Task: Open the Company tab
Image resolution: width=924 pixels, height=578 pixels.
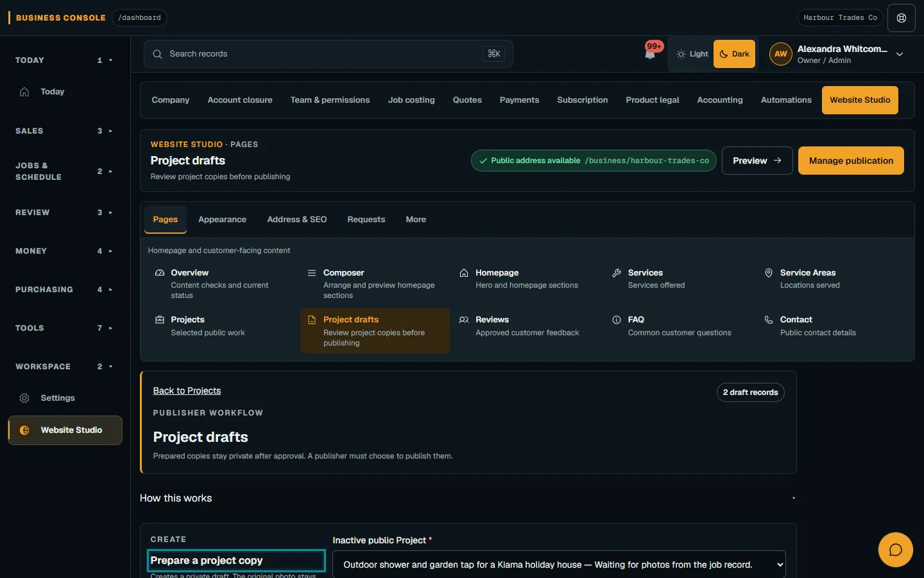Action: pyautogui.click(x=171, y=100)
